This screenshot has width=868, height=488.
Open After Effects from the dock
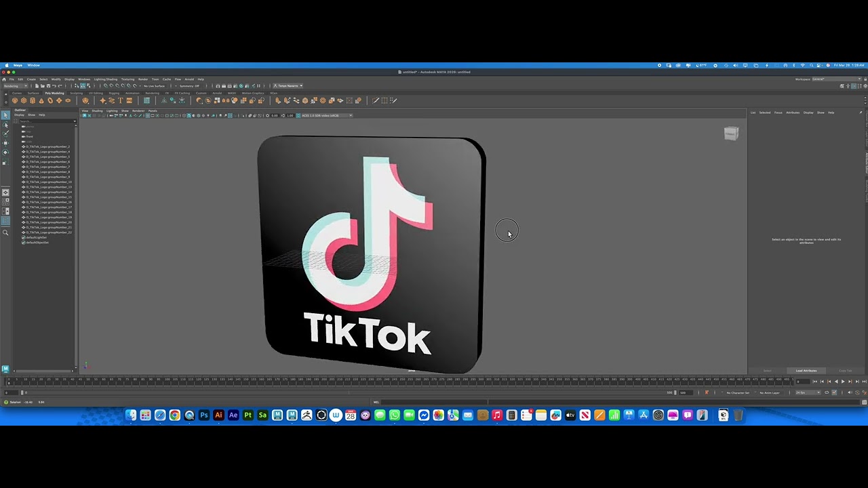(233, 415)
